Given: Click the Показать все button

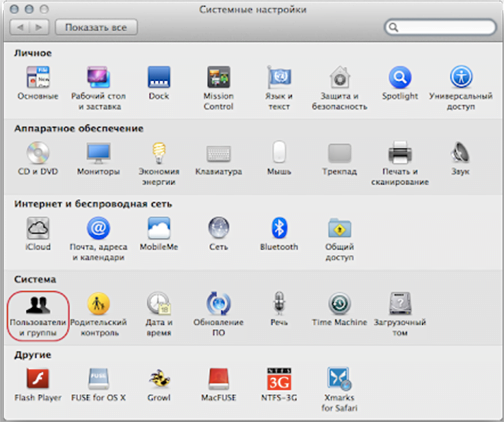Looking at the screenshot, I should pyautogui.click(x=96, y=27).
